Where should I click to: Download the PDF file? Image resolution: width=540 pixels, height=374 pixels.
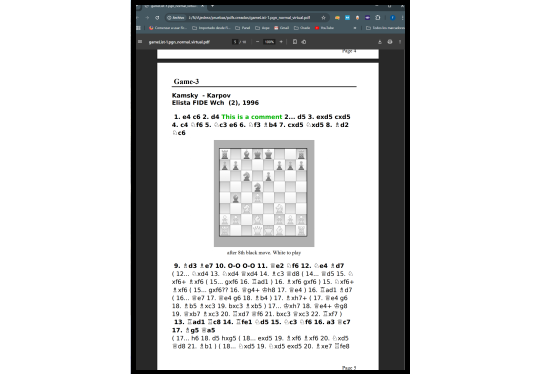pyautogui.click(x=380, y=42)
